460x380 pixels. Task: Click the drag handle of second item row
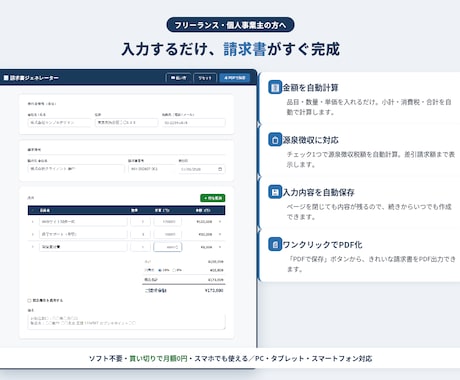click(x=32, y=234)
